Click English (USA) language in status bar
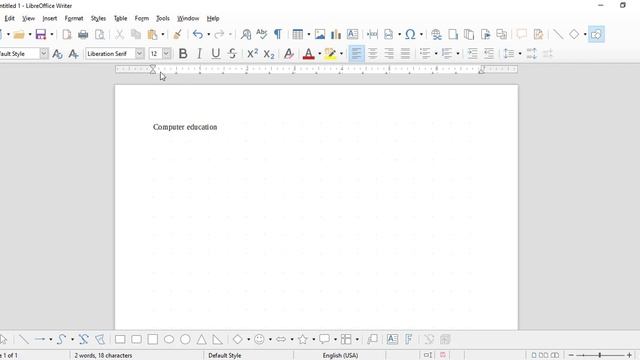This screenshot has height=360, width=640. [x=340, y=356]
